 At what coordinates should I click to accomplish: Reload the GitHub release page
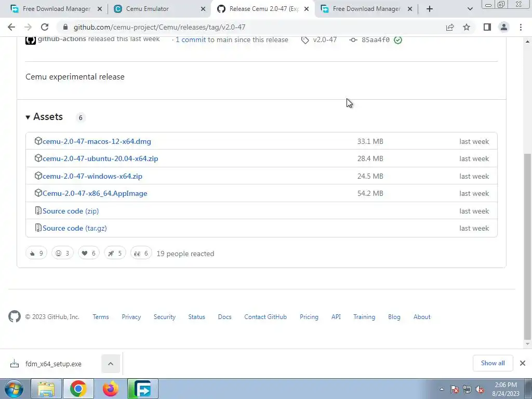coord(45,27)
